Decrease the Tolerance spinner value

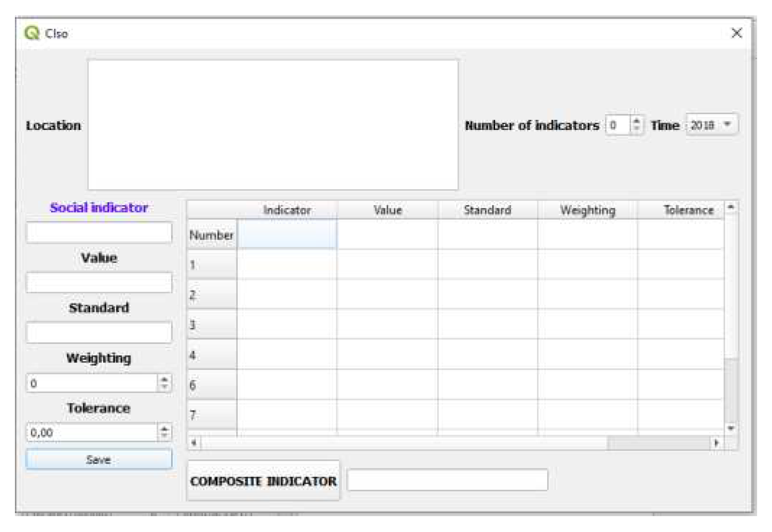pyautogui.click(x=164, y=436)
